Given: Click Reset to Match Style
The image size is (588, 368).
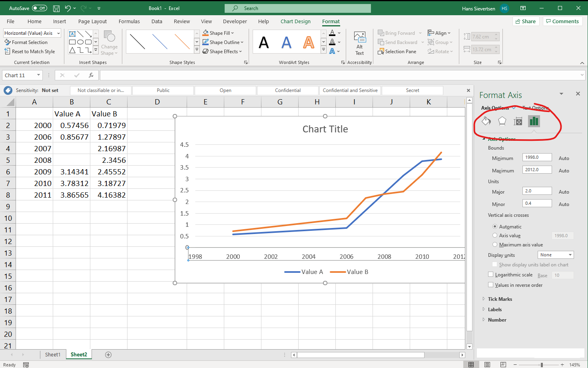Looking at the screenshot, I should tap(30, 52).
